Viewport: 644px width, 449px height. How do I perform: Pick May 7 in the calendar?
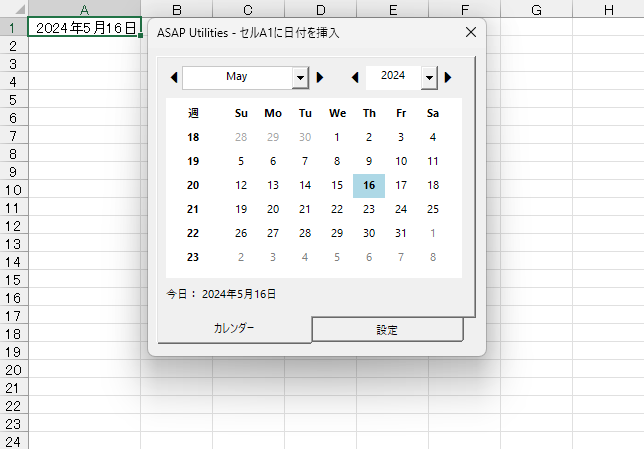point(305,161)
